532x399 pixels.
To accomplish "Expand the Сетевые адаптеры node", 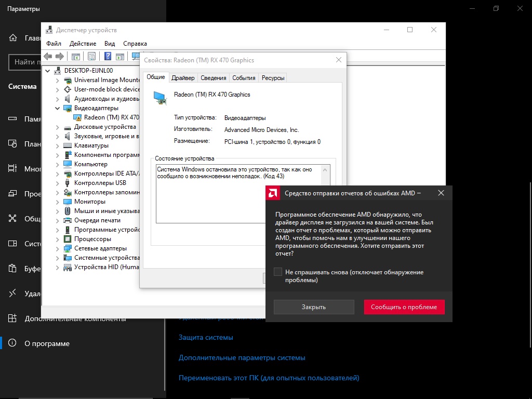I will tap(57, 249).
